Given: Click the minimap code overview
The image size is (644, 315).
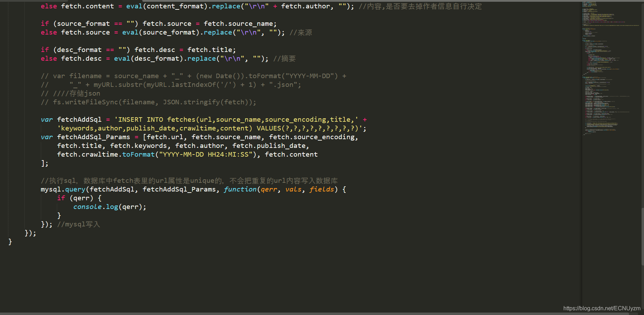Looking at the screenshot, I should pyautogui.click(x=611, y=68).
